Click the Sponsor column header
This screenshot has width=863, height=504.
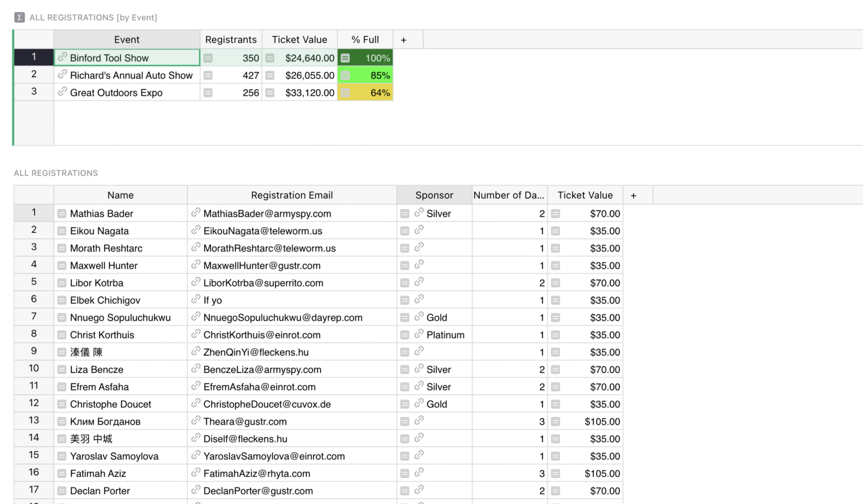point(434,196)
